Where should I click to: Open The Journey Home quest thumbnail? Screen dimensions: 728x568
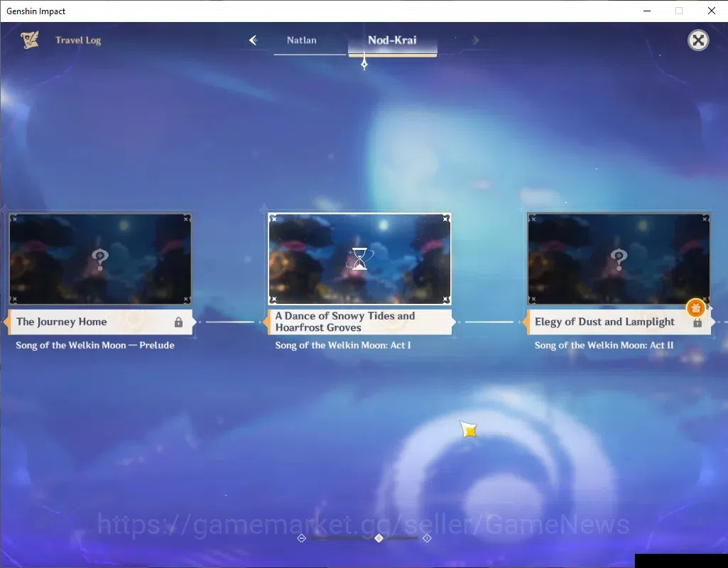[100, 259]
